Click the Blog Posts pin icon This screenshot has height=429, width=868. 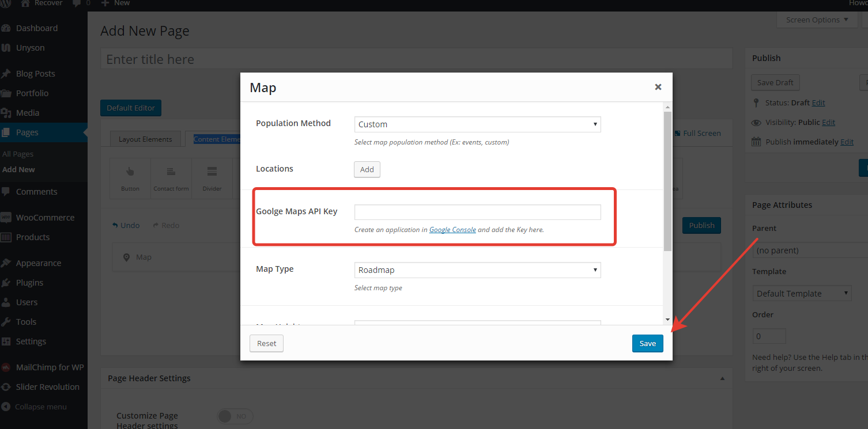(6, 74)
